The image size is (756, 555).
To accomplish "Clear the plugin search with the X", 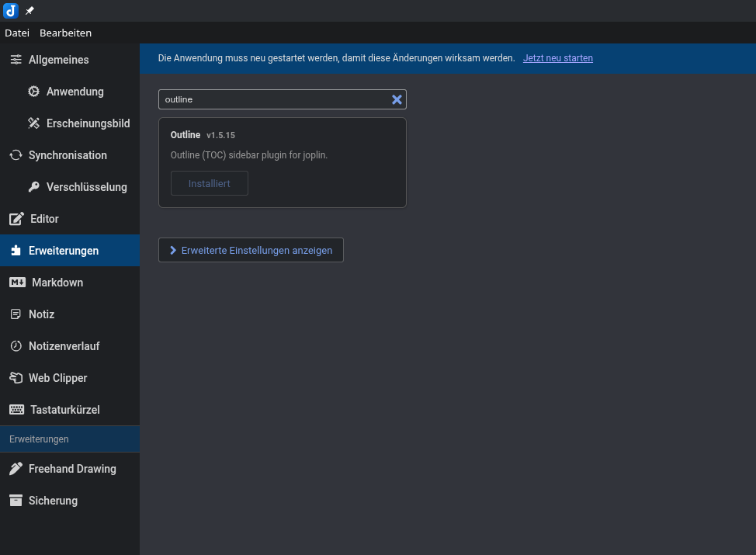I will tap(397, 99).
